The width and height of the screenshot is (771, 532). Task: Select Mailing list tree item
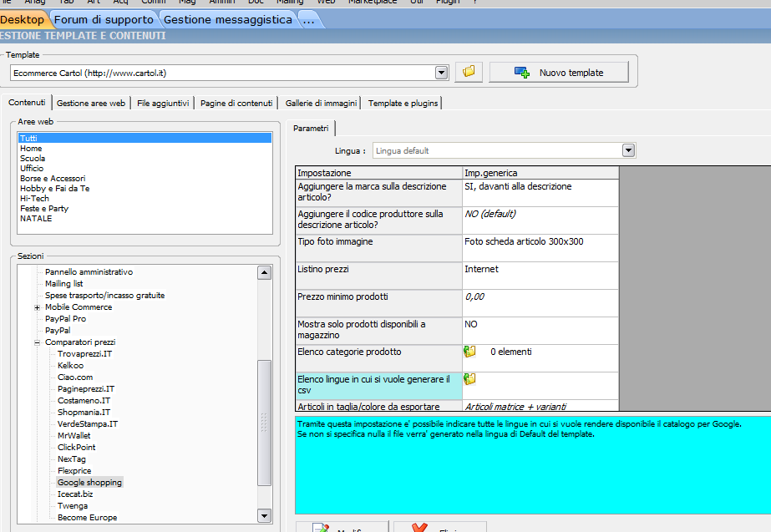(64, 284)
